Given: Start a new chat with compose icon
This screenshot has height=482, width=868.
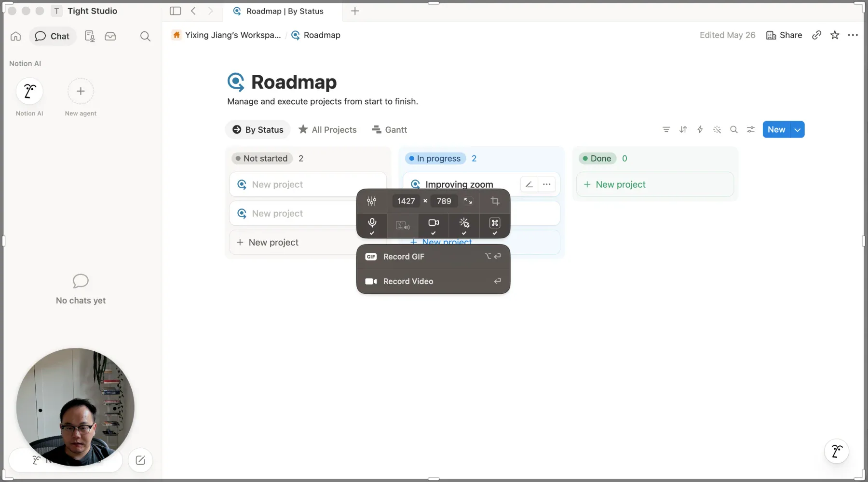Looking at the screenshot, I should (140, 460).
